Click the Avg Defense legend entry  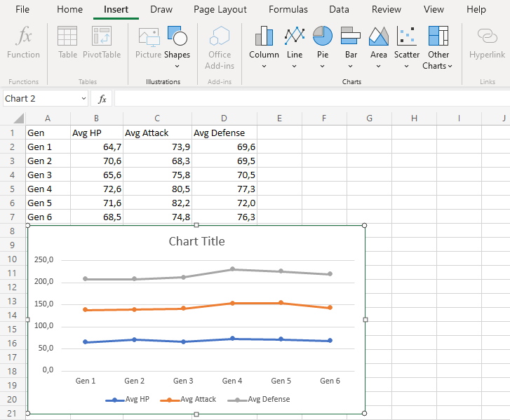click(x=268, y=400)
